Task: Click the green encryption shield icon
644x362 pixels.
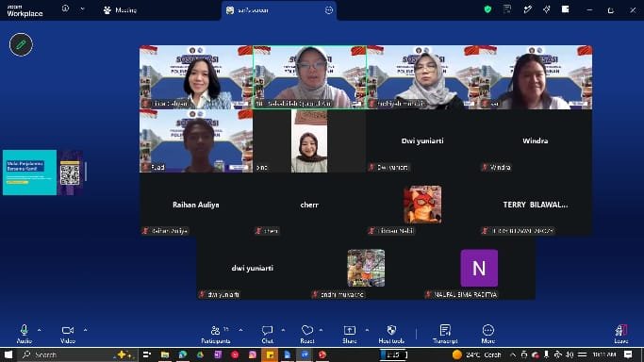Action: pos(487,9)
